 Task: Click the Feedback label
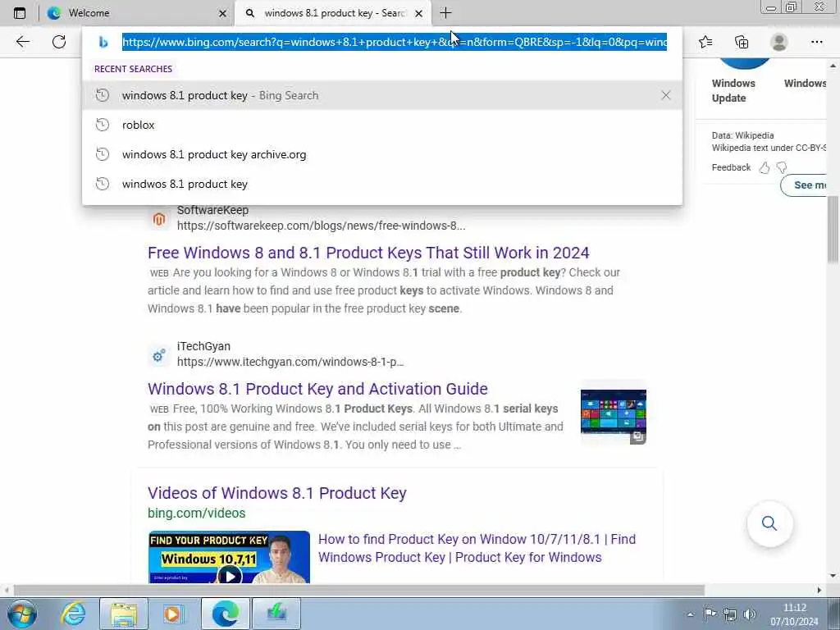click(731, 167)
